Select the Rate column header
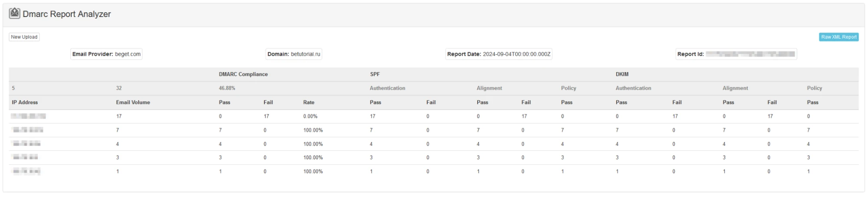The width and height of the screenshot is (868, 198). tap(309, 102)
